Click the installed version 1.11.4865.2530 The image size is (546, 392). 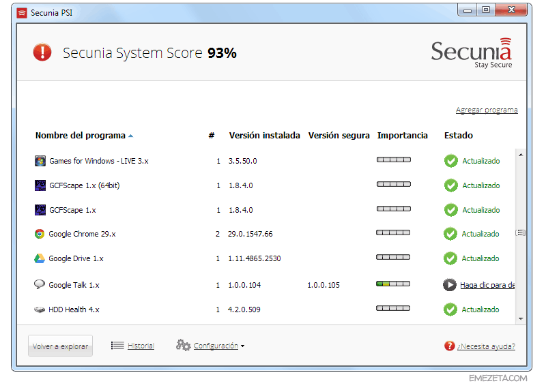point(254,258)
